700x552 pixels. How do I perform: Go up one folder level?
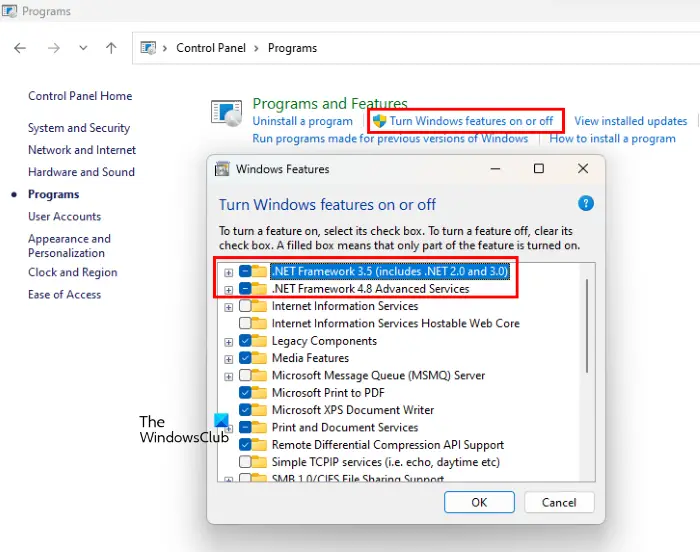pyautogui.click(x=111, y=48)
